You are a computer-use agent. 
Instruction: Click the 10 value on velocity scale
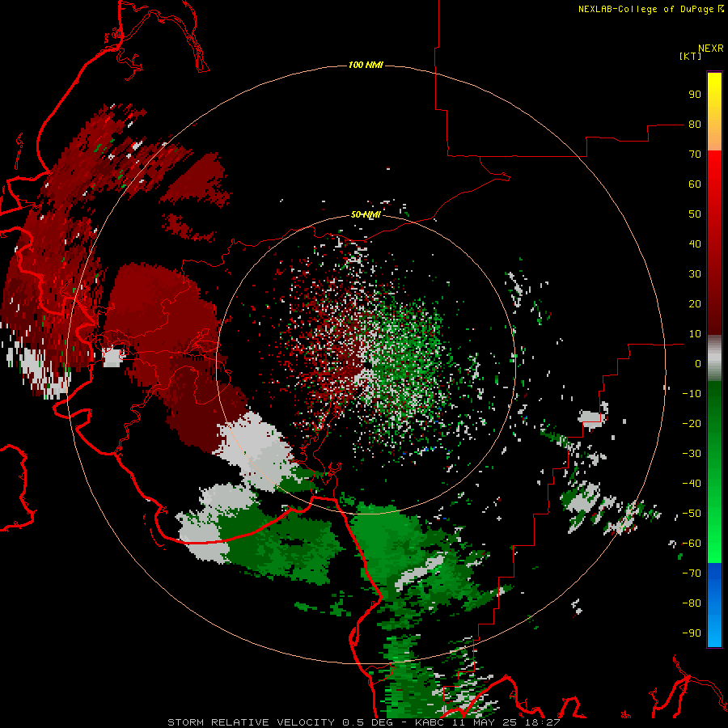click(695, 334)
